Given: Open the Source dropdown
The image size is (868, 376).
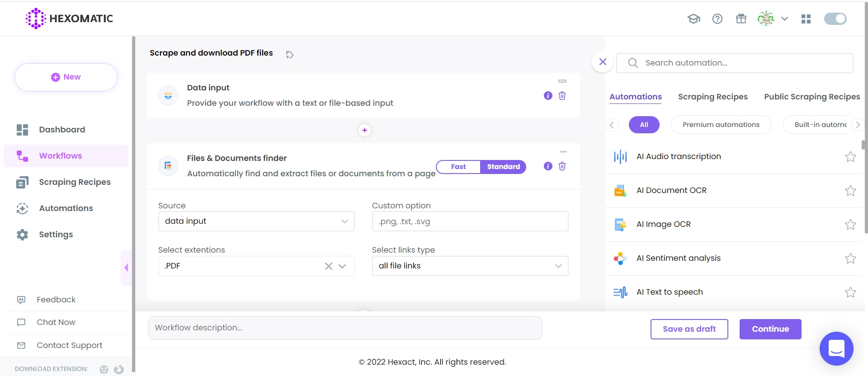Looking at the screenshot, I should coord(256,221).
